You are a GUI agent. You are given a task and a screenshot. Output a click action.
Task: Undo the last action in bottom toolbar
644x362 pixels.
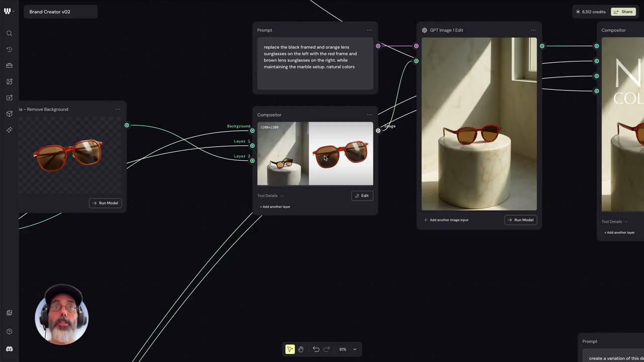(316, 349)
